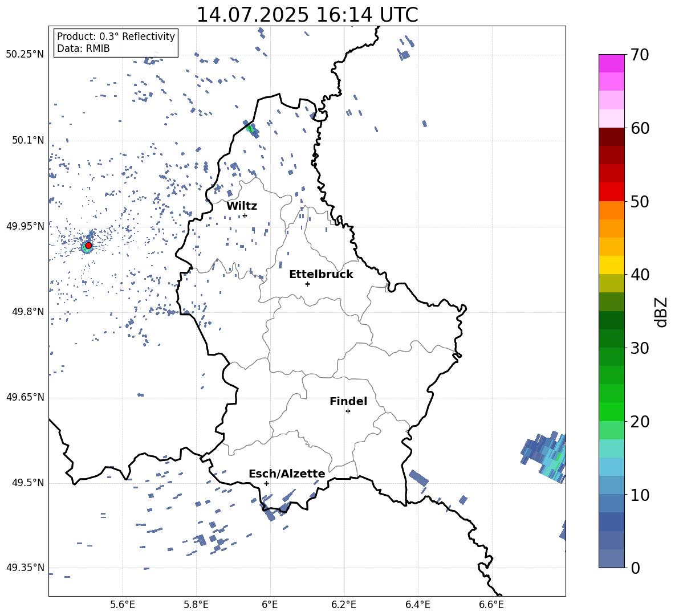Click the longitude label 5.8°E
The height and width of the screenshot is (616, 675).
pos(196,605)
